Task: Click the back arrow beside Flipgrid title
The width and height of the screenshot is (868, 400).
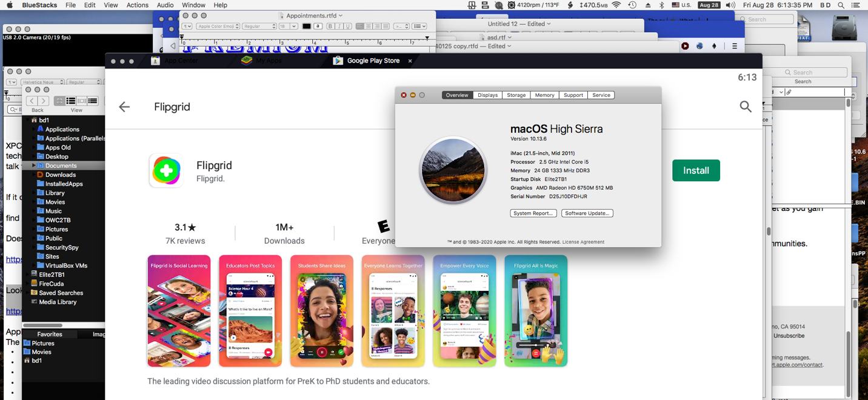Action: (x=124, y=107)
